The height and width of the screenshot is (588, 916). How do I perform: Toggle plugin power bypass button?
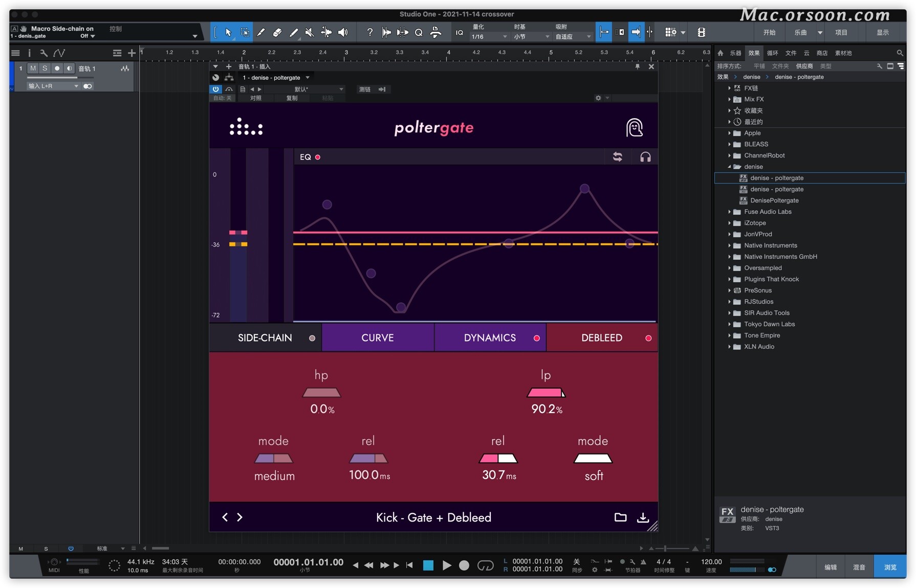point(215,89)
